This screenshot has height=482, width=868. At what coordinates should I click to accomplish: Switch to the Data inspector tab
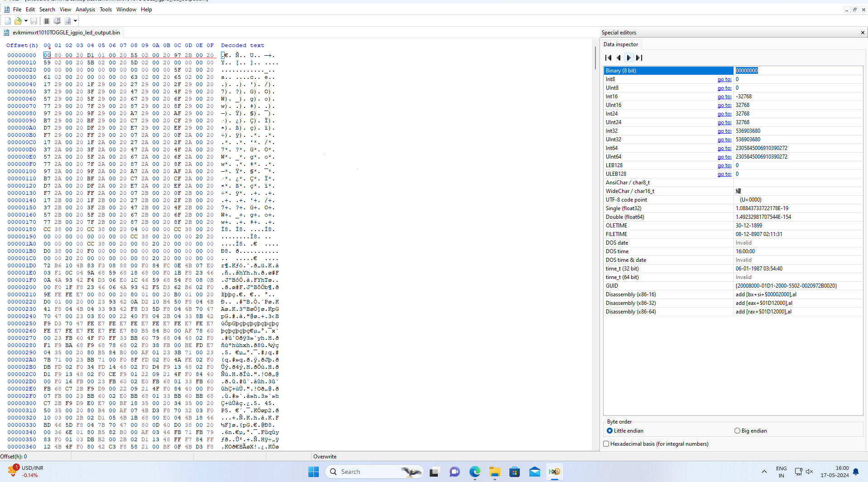pos(620,44)
